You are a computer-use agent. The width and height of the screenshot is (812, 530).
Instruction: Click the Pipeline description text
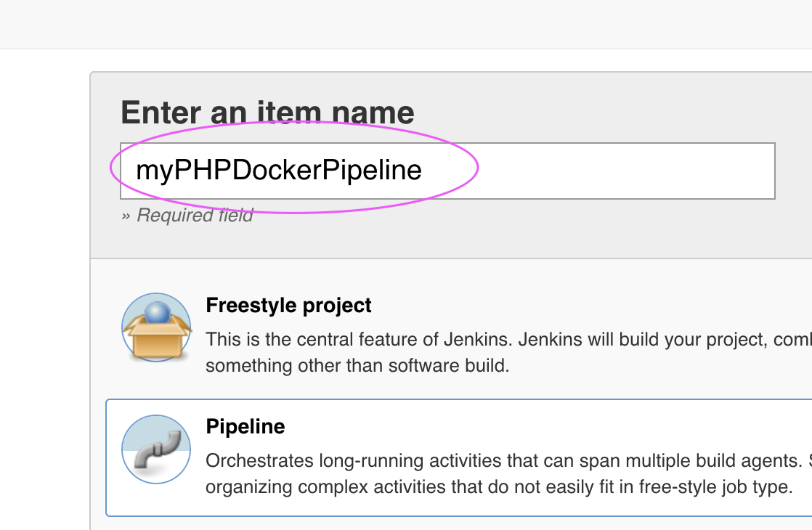[x=508, y=473]
